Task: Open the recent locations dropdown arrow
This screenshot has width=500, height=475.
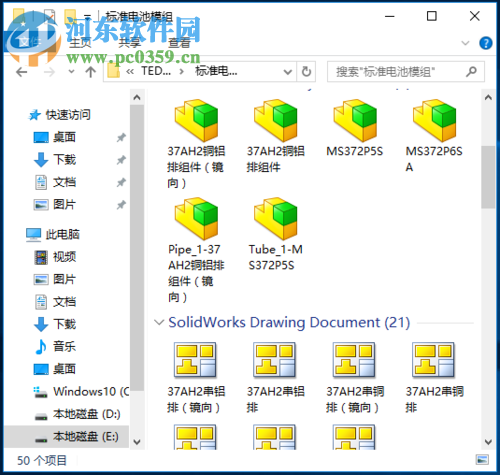Action: pos(71,71)
